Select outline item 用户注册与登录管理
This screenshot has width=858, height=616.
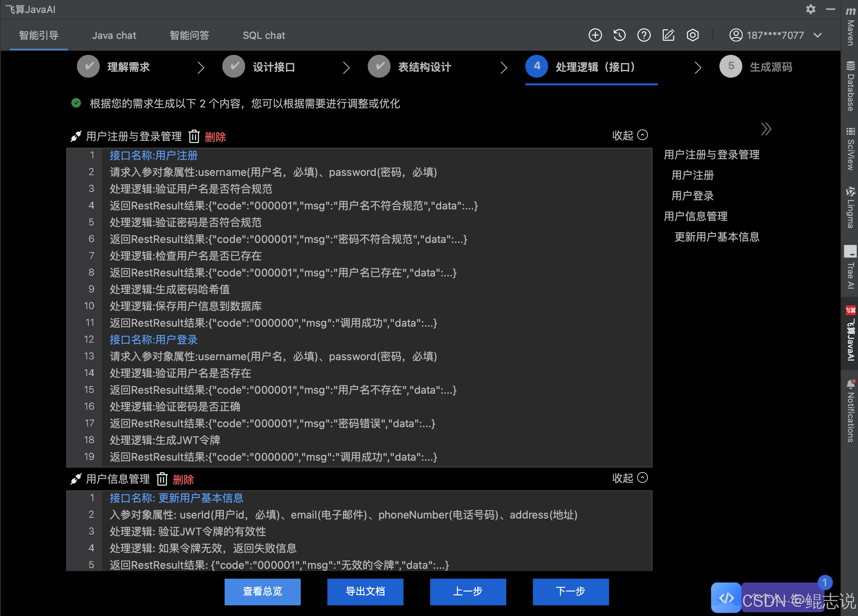[x=711, y=155]
